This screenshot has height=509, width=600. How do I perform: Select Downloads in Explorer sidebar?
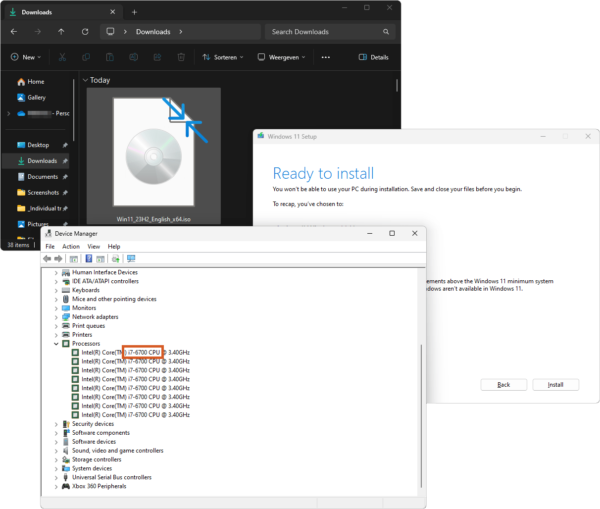point(38,161)
